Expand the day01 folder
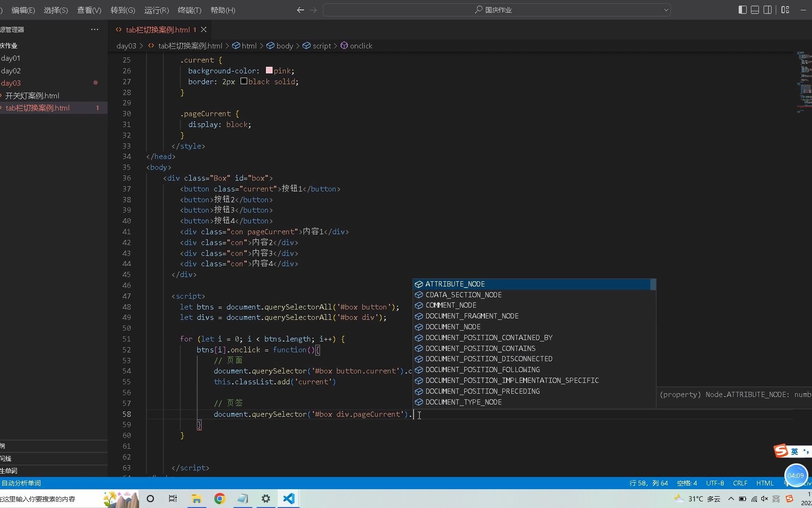 coord(11,58)
